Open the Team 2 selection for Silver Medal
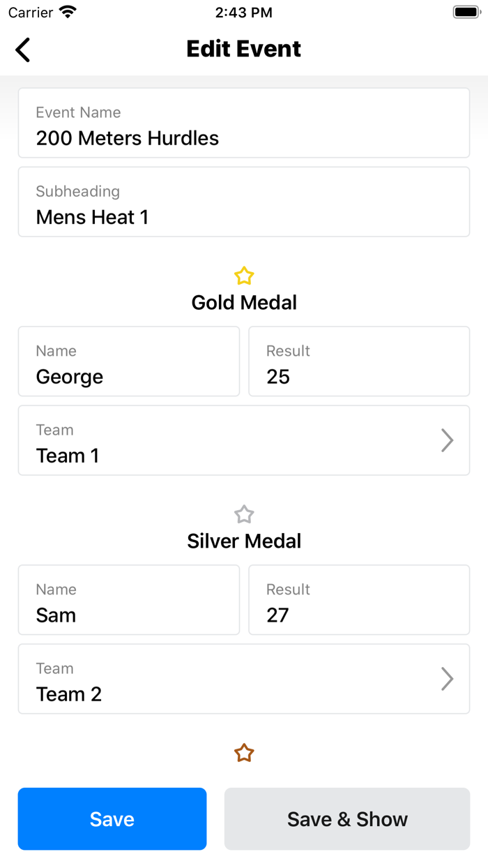The height and width of the screenshot is (868, 488). 243,679
